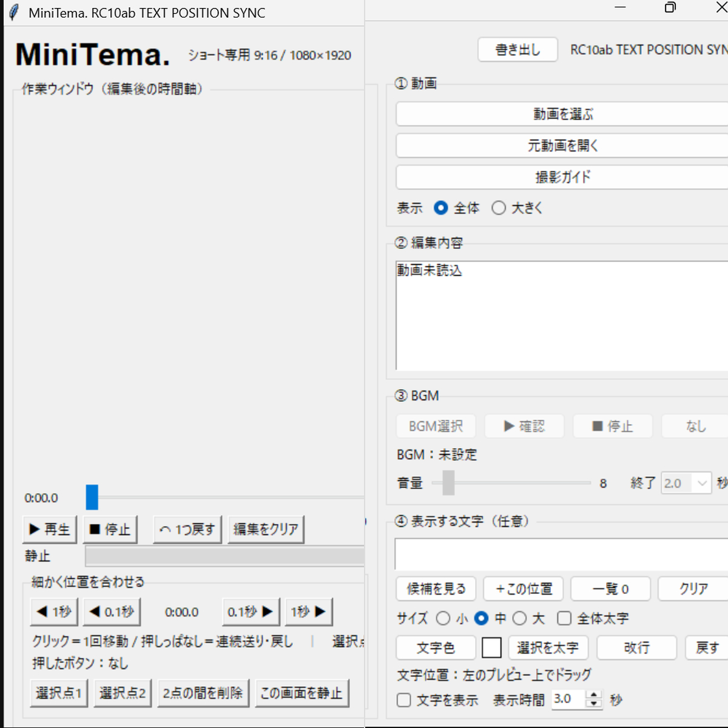Step back with ◀ 0.1秒 button
728x728 pixels.
pyautogui.click(x=112, y=612)
